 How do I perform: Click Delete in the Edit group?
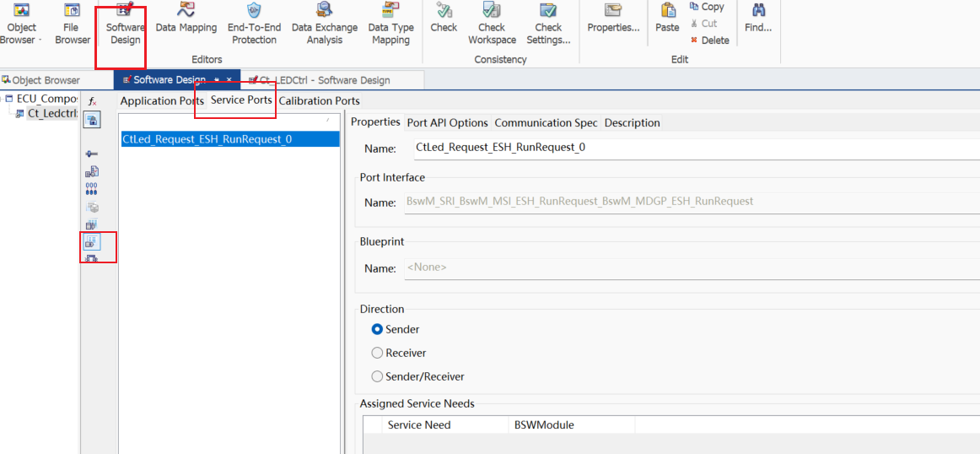pyautogui.click(x=709, y=41)
